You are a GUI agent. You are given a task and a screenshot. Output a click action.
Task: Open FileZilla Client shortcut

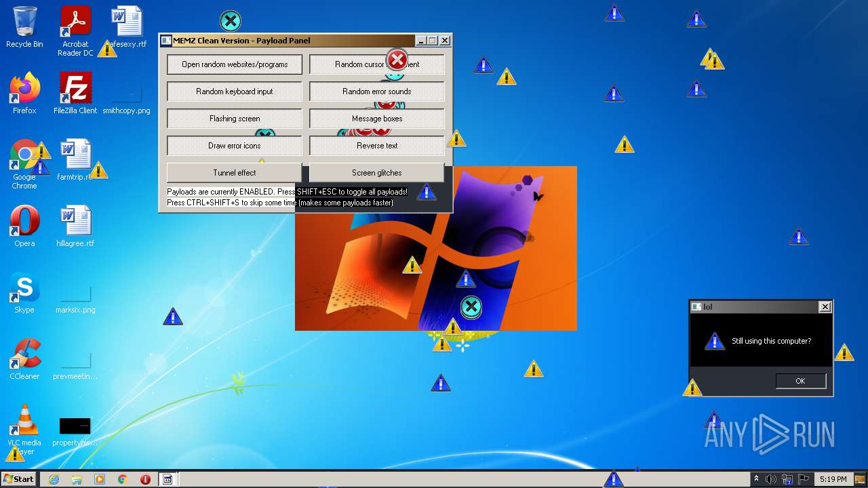[75, 94]
